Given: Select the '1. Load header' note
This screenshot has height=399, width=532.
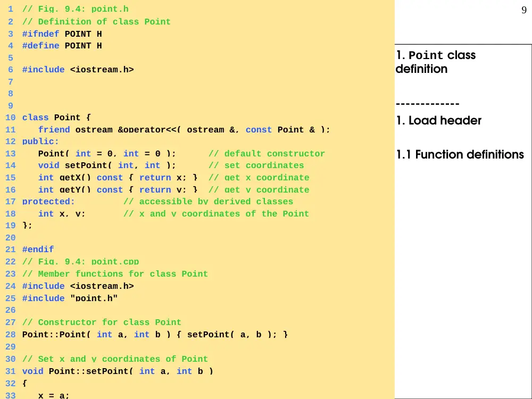Looking at the screenshot, I should coord(439,120).
